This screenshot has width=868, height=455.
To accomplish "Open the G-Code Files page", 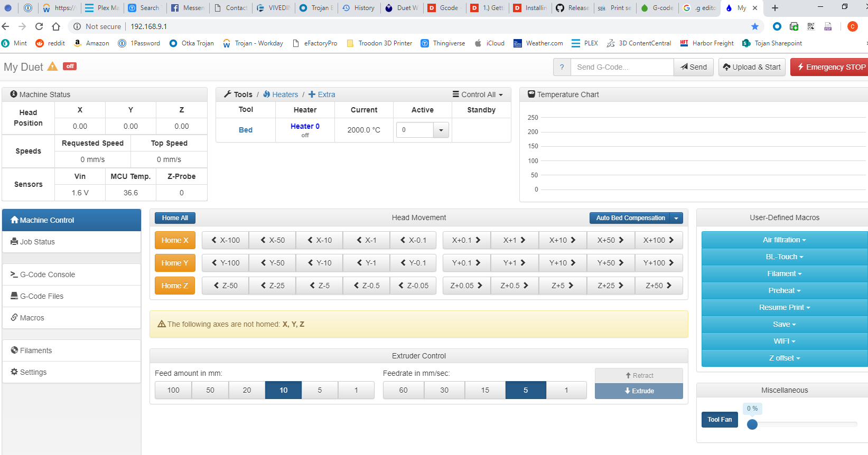I will pos(71,296).
